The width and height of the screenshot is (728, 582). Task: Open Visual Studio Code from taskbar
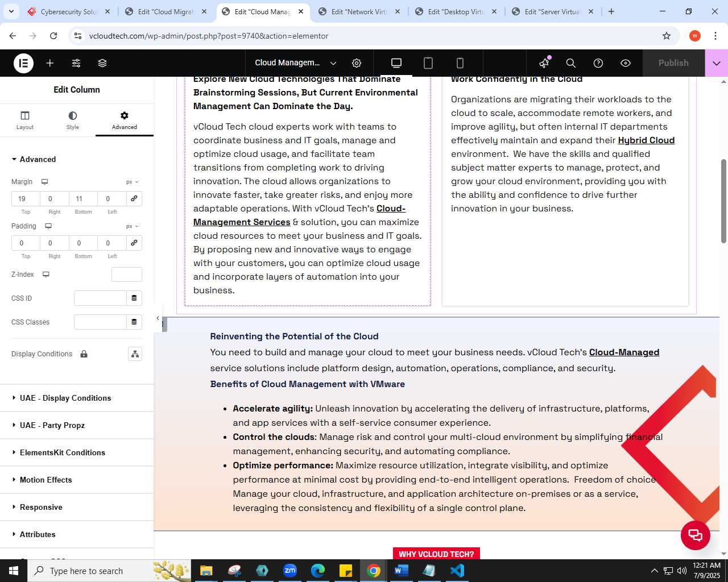point(457,571)
